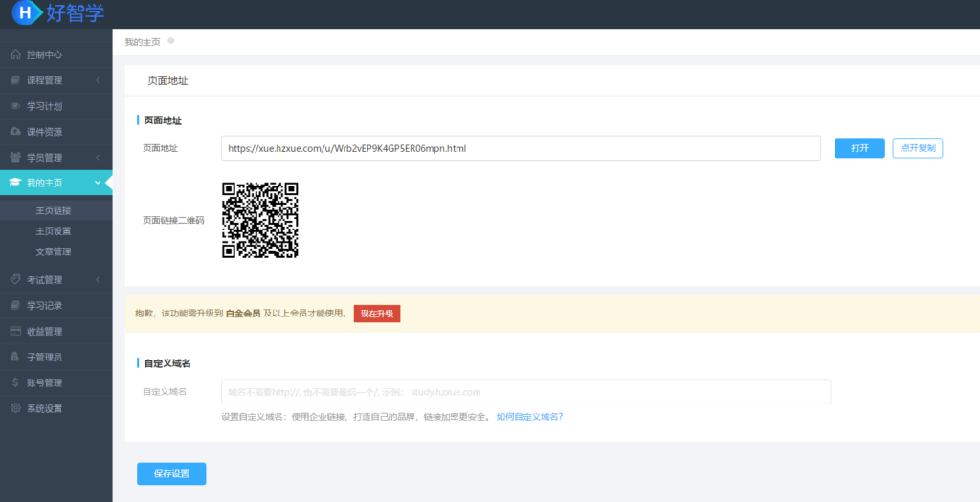
Task: Select the 文章管理 submenu item
Action: pyautogui.click(x=56, y=251)
